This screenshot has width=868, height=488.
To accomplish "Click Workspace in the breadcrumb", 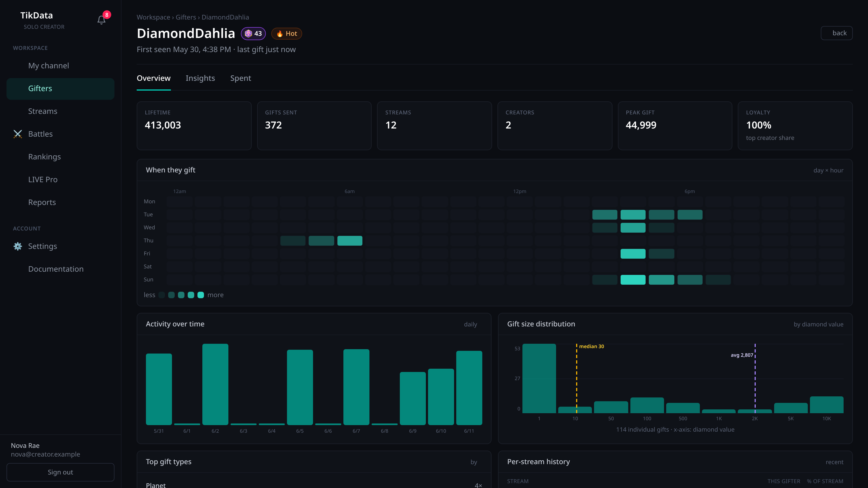I will 153,17.
